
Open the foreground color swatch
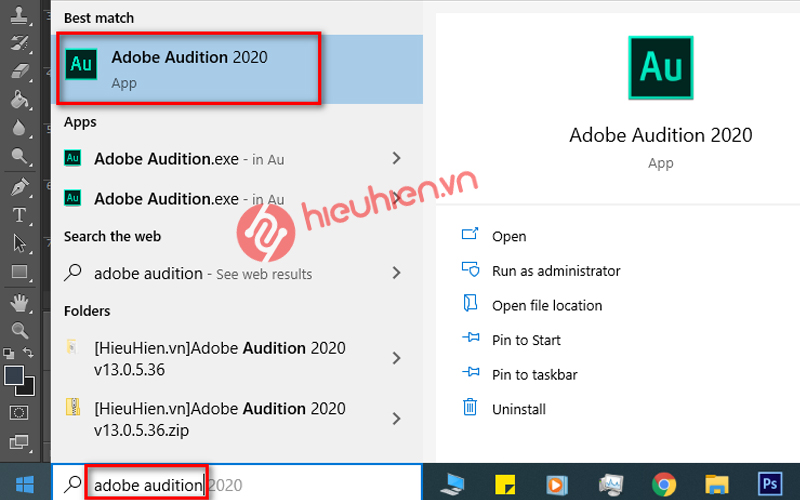(13, 375)
